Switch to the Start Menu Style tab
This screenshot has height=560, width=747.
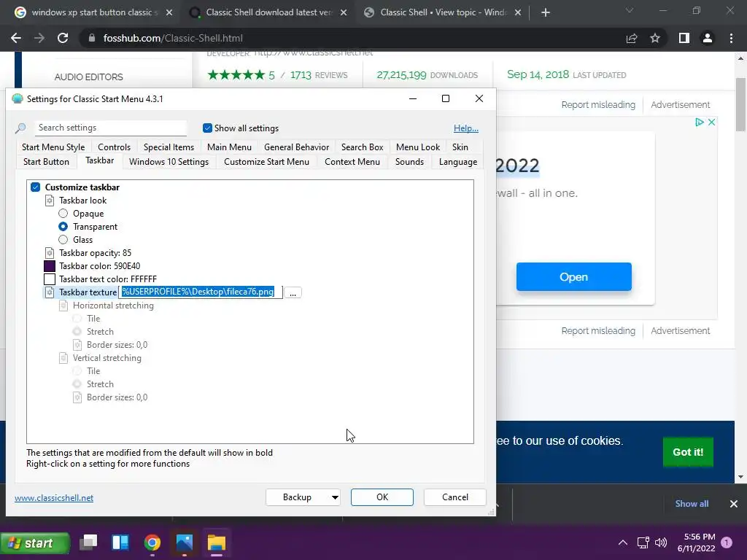tap(53, 147)
